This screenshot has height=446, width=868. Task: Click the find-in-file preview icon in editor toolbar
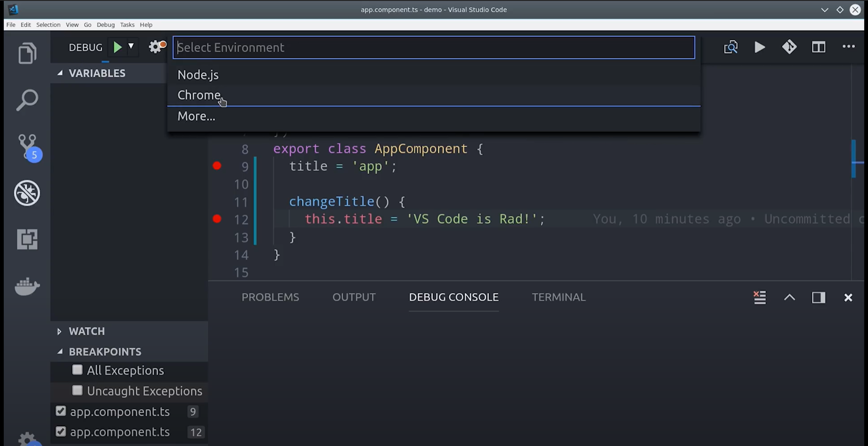click(731, 47)
